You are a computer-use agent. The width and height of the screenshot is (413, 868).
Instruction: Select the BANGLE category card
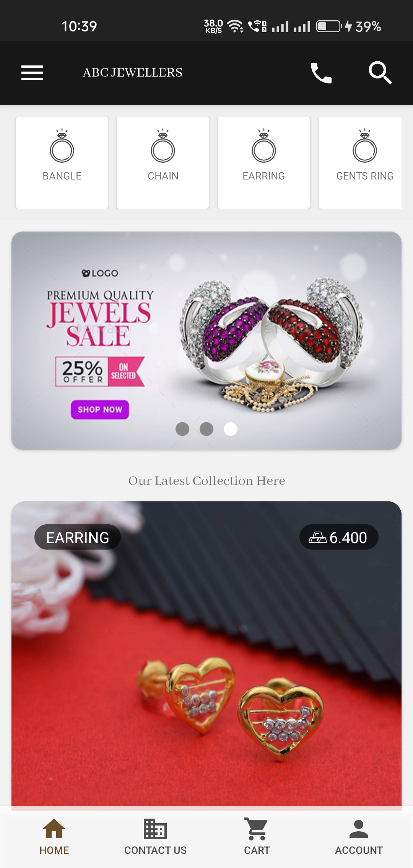(62, 163)
